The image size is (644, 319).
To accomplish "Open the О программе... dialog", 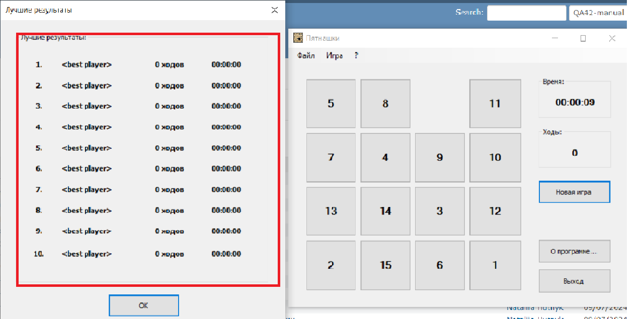I will [574, 251].
